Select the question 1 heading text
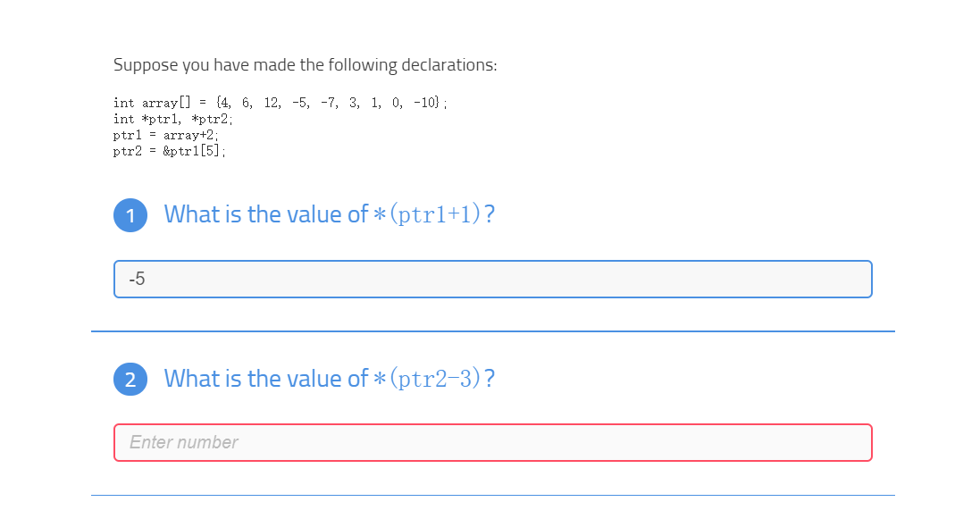This screenshot has height=527, width=980. point(329,214)
